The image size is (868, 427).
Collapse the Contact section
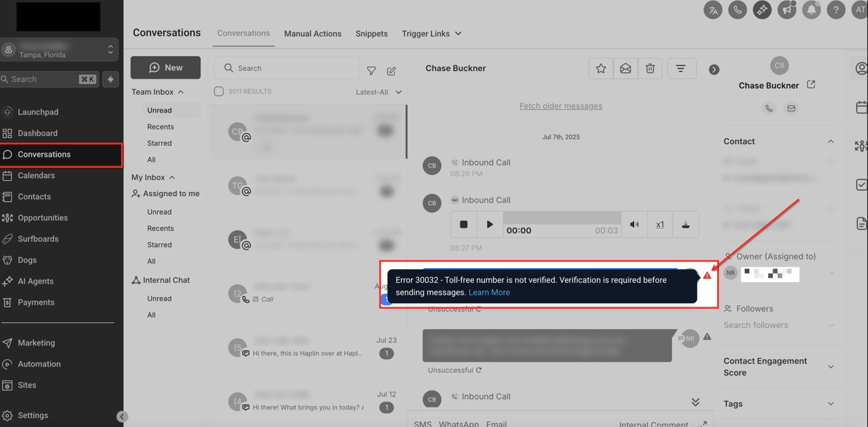pyautogui.click(x=831, y=141)
